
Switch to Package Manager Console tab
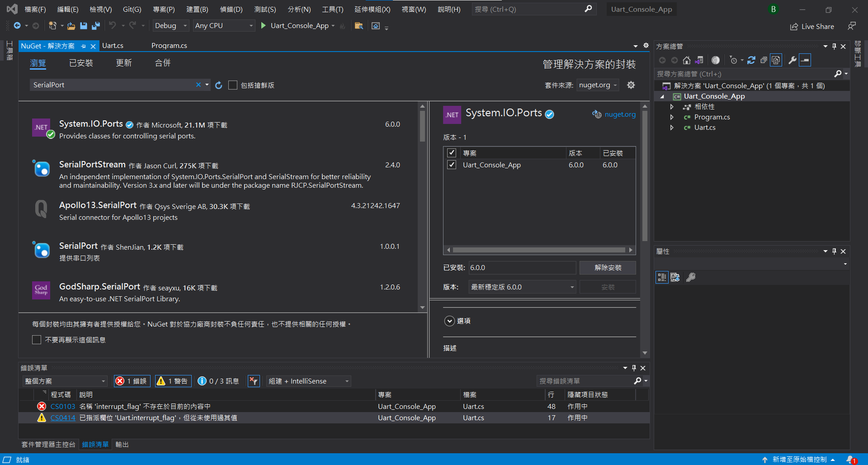point(48,445)
